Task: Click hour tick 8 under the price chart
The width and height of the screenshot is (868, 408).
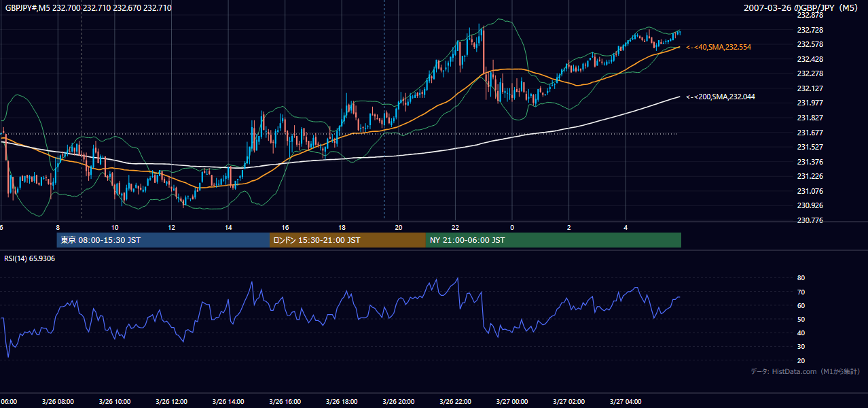Action: coord(58,227)
